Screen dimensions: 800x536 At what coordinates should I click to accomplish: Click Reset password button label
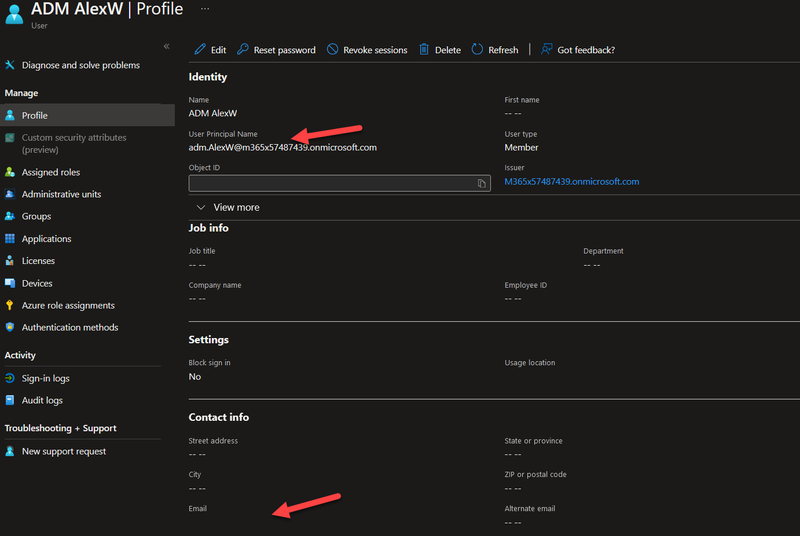[x=285, y=50]
